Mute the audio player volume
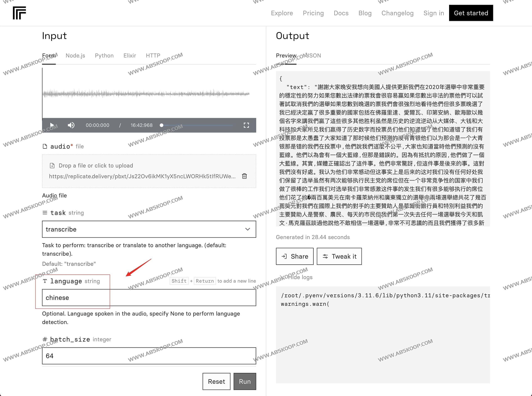This screenshot has width=532, height=396. pos(71,125)
